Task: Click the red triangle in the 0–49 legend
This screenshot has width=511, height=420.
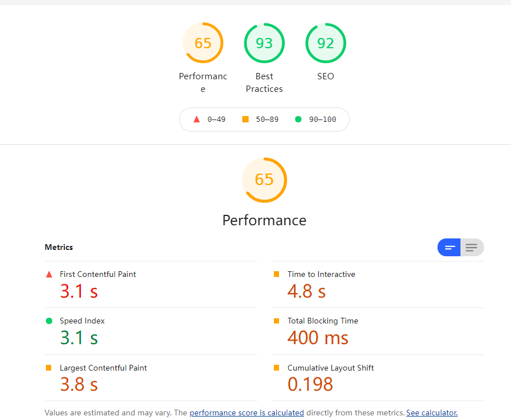Action: pos(196,120)
